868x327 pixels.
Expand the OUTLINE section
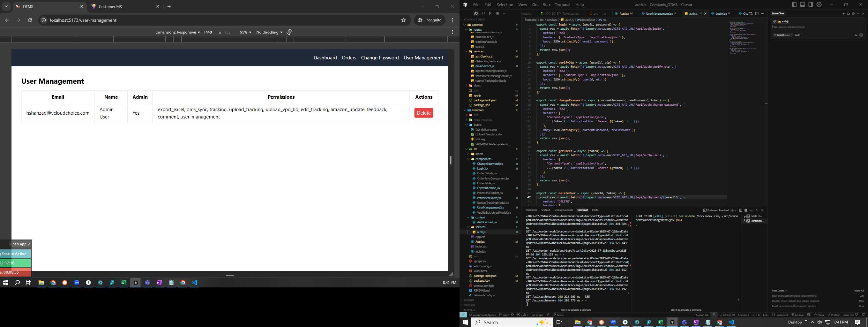coord(469,300)
